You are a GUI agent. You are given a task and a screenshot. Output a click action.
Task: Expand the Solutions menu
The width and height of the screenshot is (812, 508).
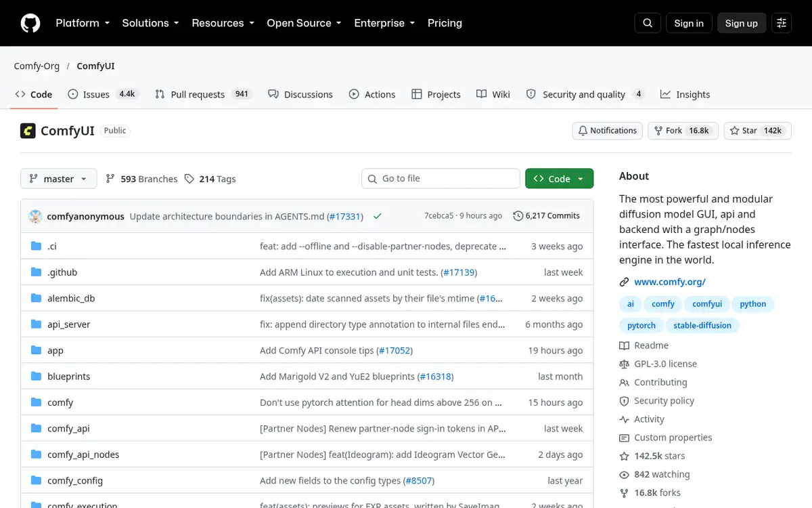[x=150, y=23]
